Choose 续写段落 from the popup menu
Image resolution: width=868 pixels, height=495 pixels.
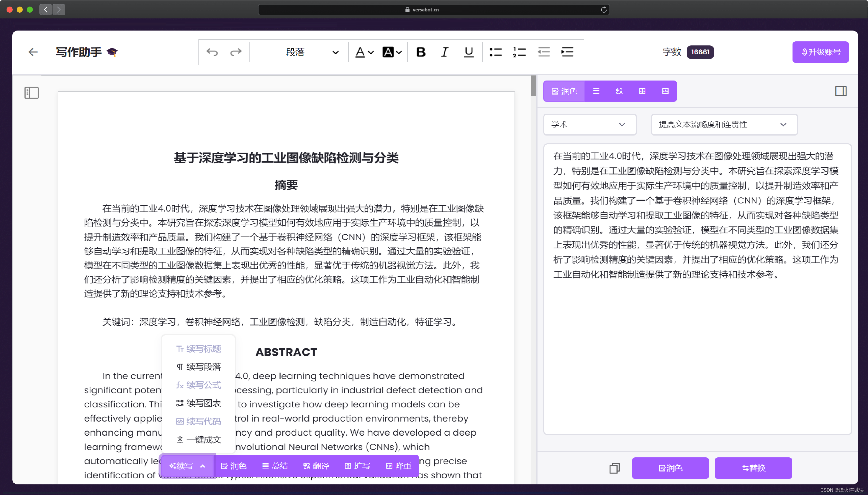tap(199, 367)
